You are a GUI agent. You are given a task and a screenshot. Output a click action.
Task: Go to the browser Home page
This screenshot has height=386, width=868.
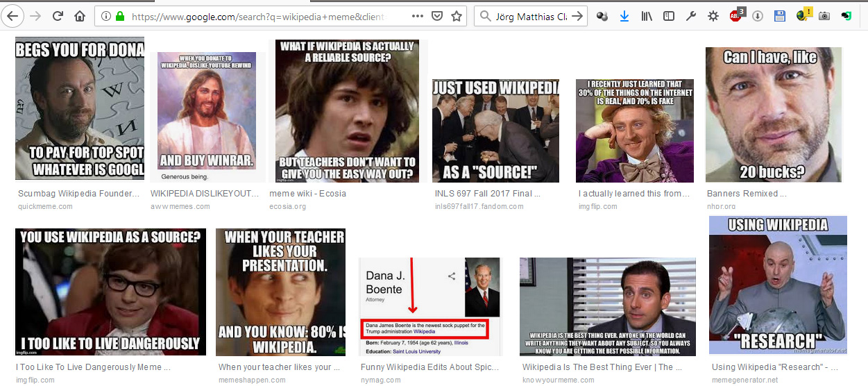pyautogui.click(x=80, y=16)
